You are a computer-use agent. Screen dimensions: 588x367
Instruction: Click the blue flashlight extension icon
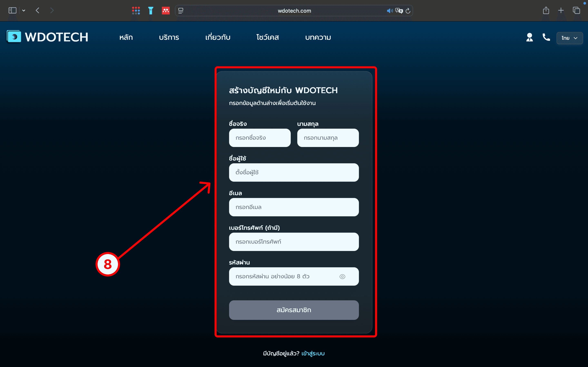coord(151,11)
